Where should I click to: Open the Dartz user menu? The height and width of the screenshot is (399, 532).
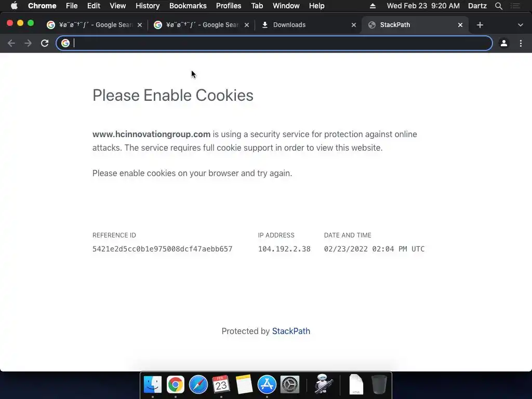(x=477, y=6)
